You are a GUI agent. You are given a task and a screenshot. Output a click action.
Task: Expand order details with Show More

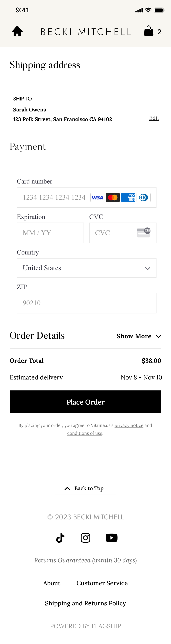click(x=134, y=336)
